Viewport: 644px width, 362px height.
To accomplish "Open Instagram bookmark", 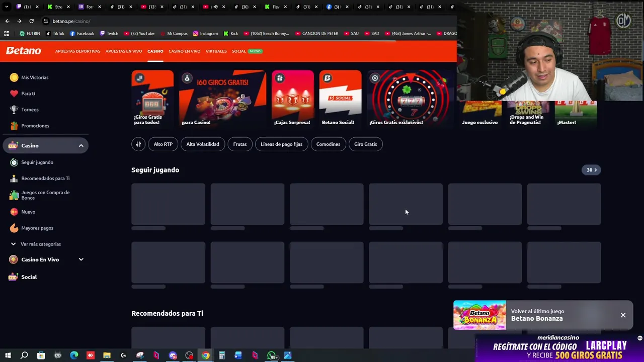I will point(205,34).
